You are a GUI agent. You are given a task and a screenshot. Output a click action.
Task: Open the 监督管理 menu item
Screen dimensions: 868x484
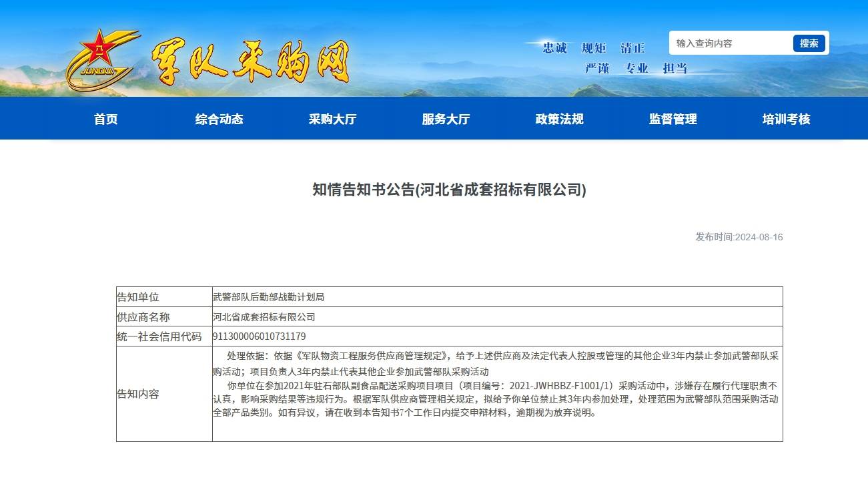click(673, 119)
